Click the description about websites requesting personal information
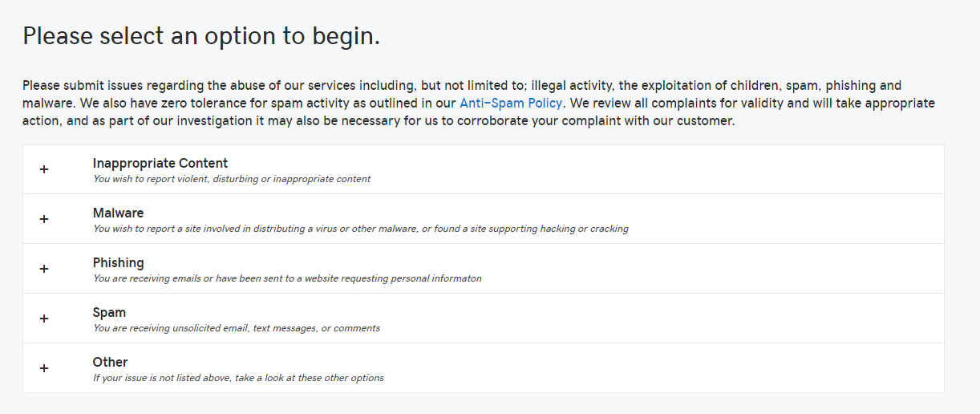This screenshot has width=980, height=414. (287, 278)
